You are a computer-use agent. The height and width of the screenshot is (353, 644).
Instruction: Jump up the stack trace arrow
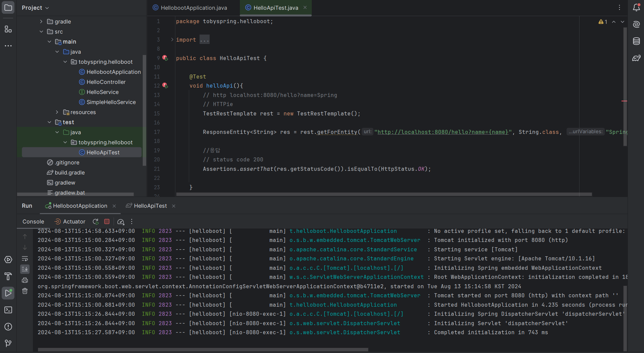pyautogui.click(x=25, y=237)
